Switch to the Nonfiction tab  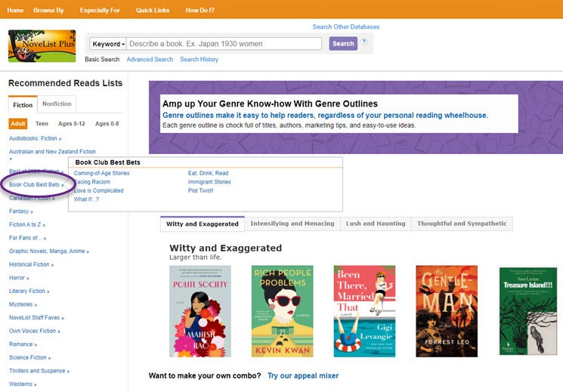[x=57, y=103]
